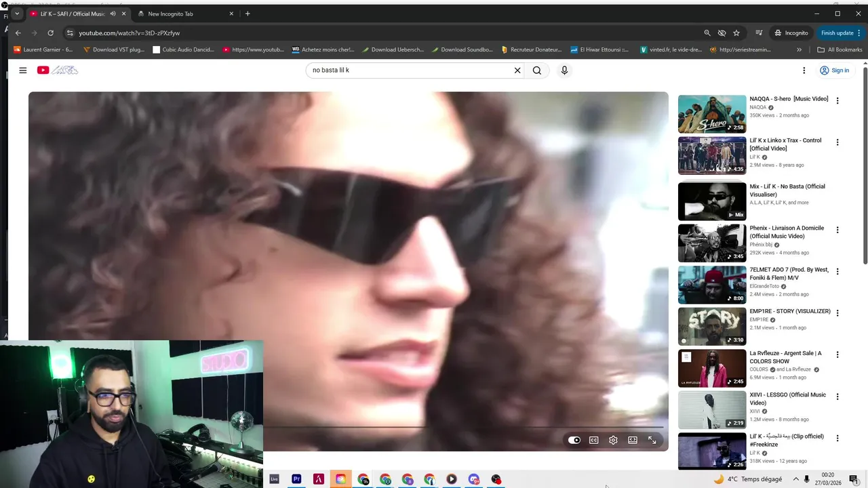Seek using the video progress bar
868x488 pixels.
coord(463,428)
